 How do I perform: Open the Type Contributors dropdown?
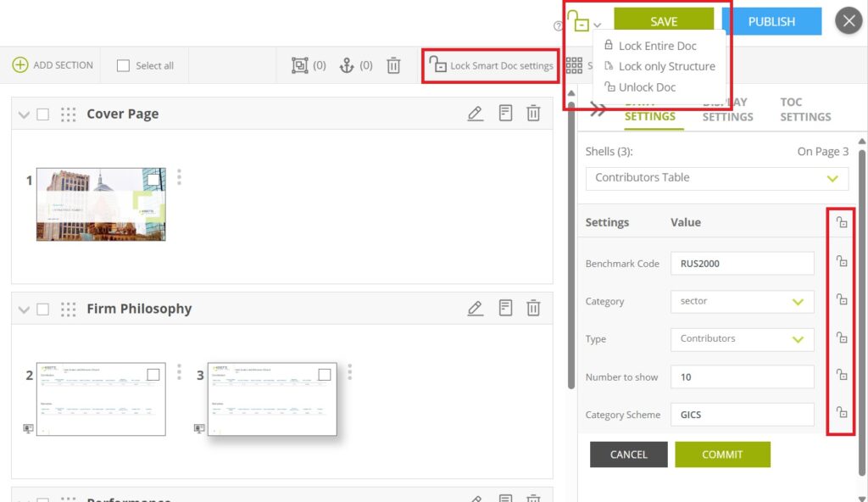click(743, 339)
